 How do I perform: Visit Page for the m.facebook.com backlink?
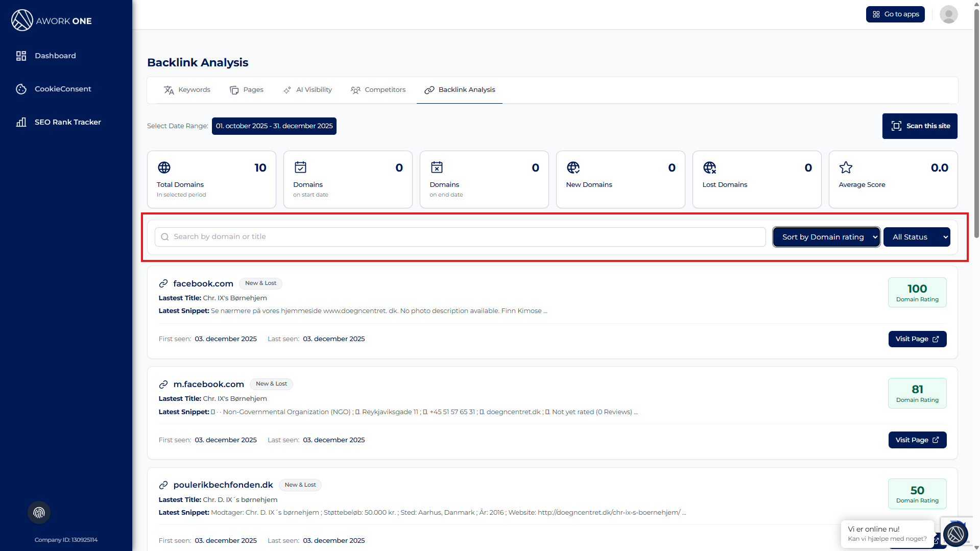click(917, 440)
